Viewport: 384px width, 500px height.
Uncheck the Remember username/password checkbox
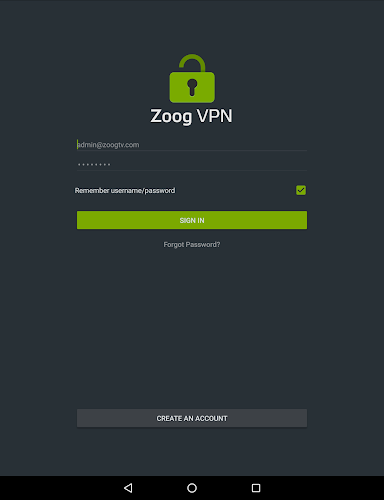coord(301,190)
